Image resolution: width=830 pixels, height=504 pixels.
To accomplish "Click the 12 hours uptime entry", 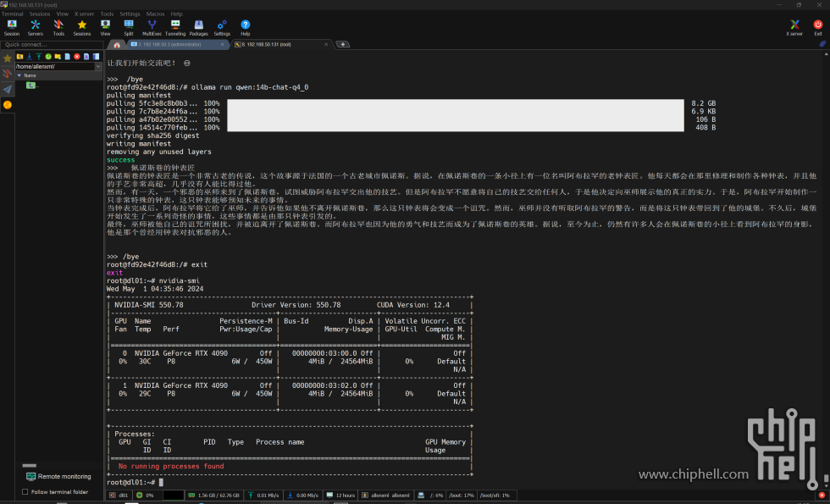I will click(340, 496).
